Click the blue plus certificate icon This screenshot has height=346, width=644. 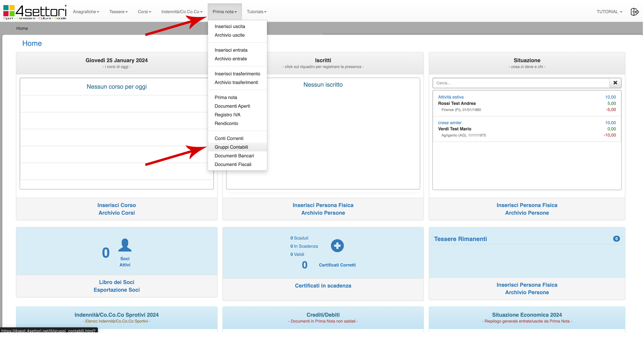(337, 246)
